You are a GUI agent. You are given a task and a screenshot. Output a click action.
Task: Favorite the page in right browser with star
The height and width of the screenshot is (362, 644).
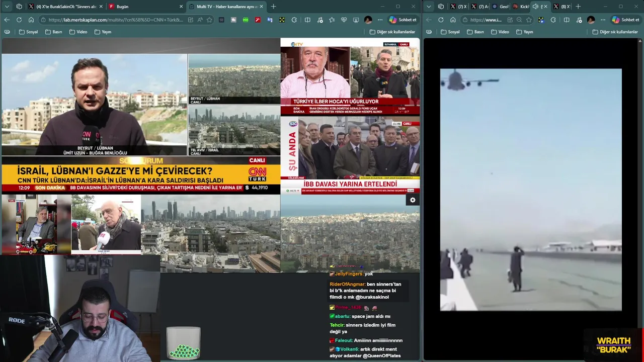529,20
